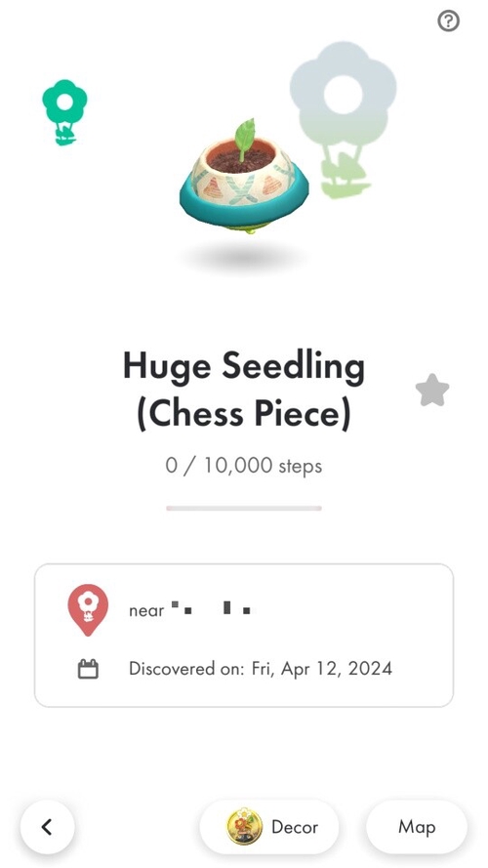Tap the gold decor badge icon
Viewport: 488px width, 868px height.
point(244,826)
